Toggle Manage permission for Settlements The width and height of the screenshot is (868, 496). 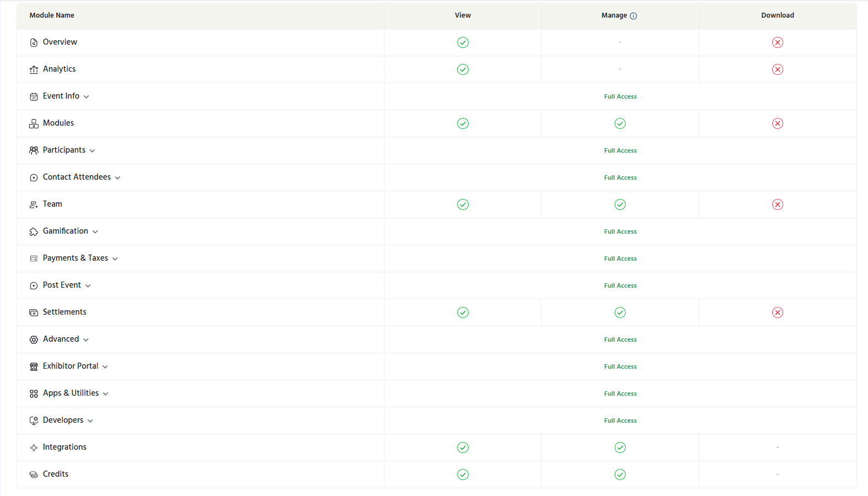tap(620, 312)
